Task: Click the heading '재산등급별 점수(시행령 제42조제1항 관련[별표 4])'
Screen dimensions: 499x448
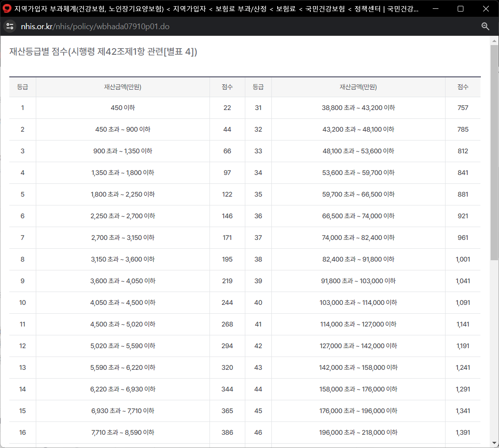Action: click(103, 51)
